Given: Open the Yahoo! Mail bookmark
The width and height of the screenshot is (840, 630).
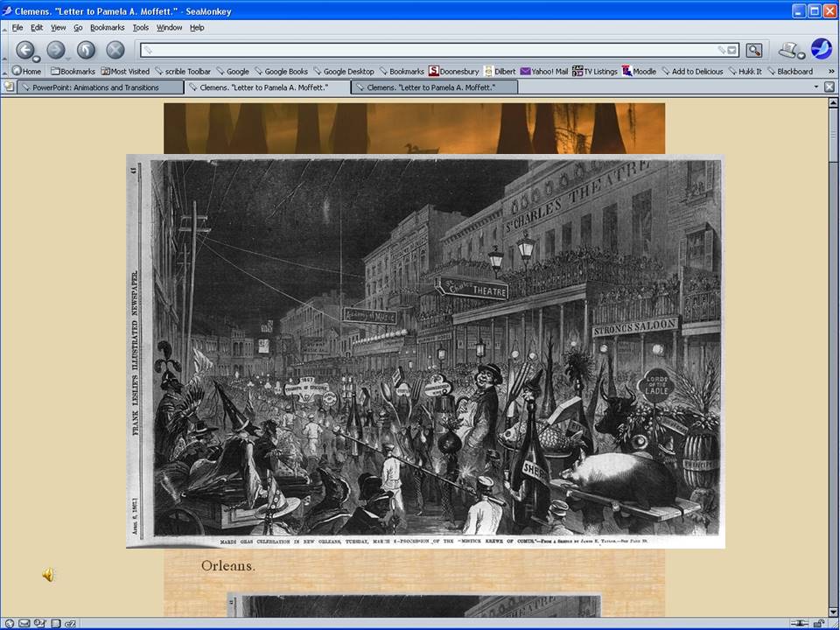Looking at the screenshot, I should tap(544, 71).
